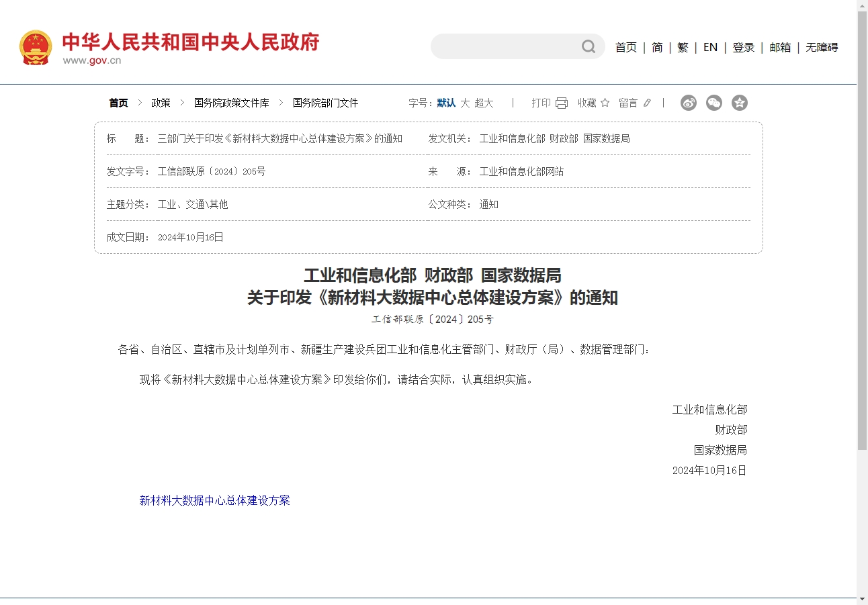
Task: Select 默认 font size option
Action: [444, 103]
